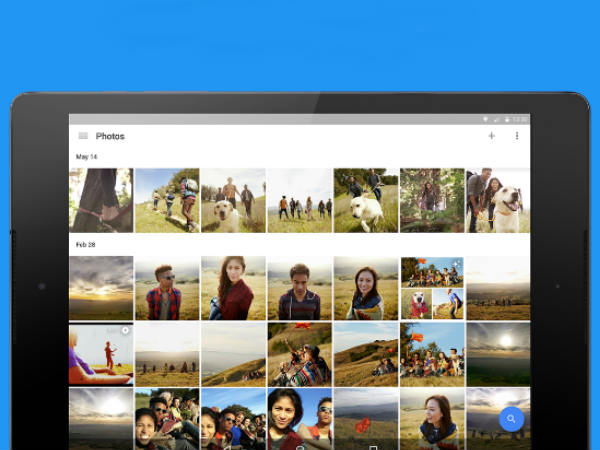Viewport: 600px width, 450px height.
Task: Open the man in plaid shirt portrait
Action: [166, 288]
